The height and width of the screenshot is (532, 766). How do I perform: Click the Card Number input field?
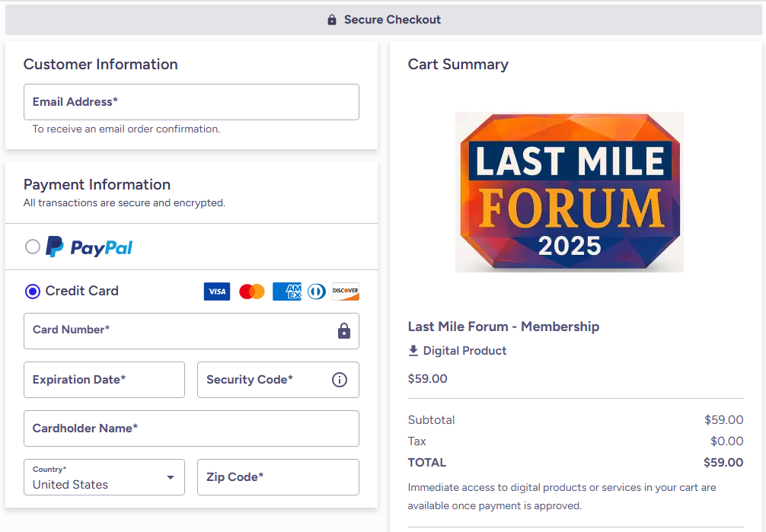[x=179, y=331]
